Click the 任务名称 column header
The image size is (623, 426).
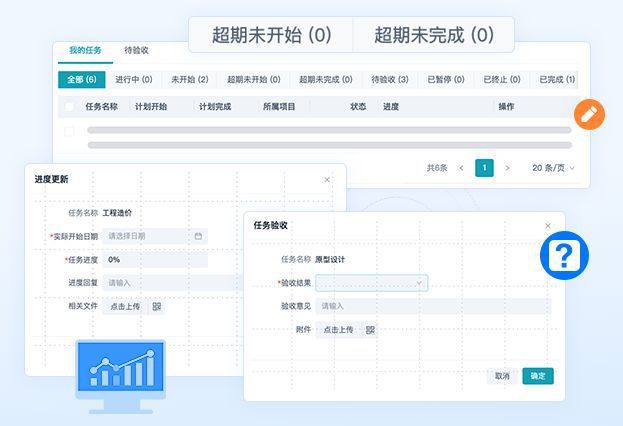102,106
